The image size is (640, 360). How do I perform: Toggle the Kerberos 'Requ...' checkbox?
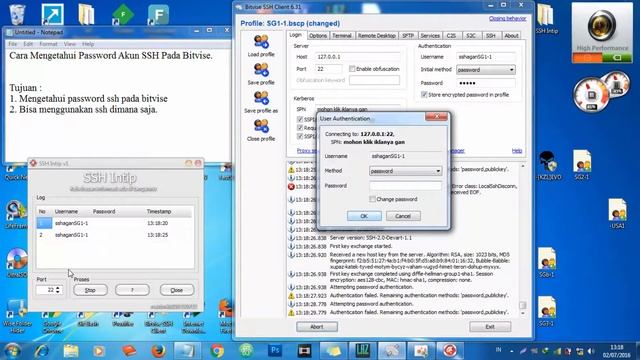[300, 128]
